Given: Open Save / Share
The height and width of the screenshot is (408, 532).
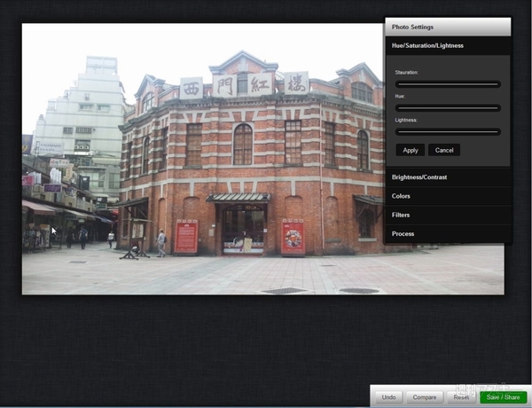Looking at the screenshot, I should [x=503, y=397].
